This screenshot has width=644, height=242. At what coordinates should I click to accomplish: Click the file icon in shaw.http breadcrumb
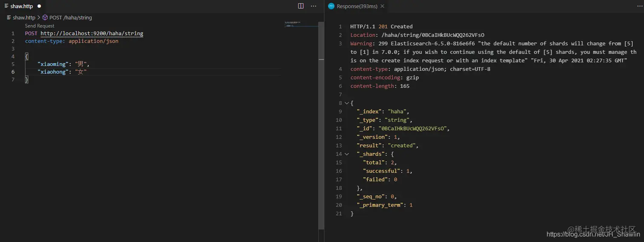point(9,17)
